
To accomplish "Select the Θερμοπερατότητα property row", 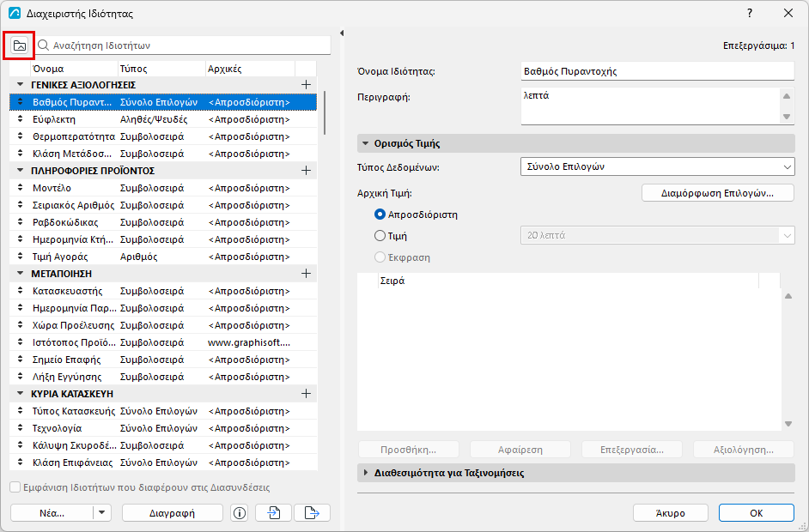I will pos(163,136).
